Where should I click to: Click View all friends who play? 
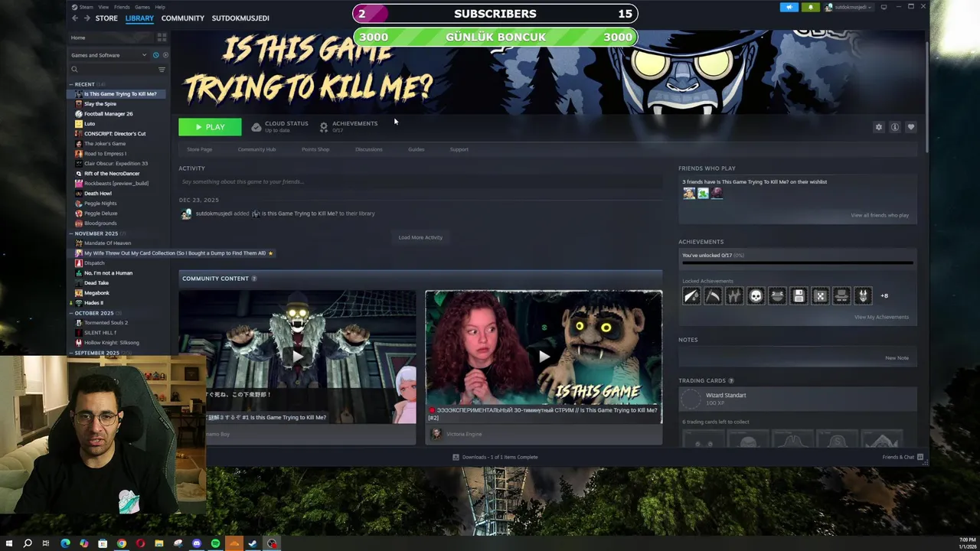point(880,215)
